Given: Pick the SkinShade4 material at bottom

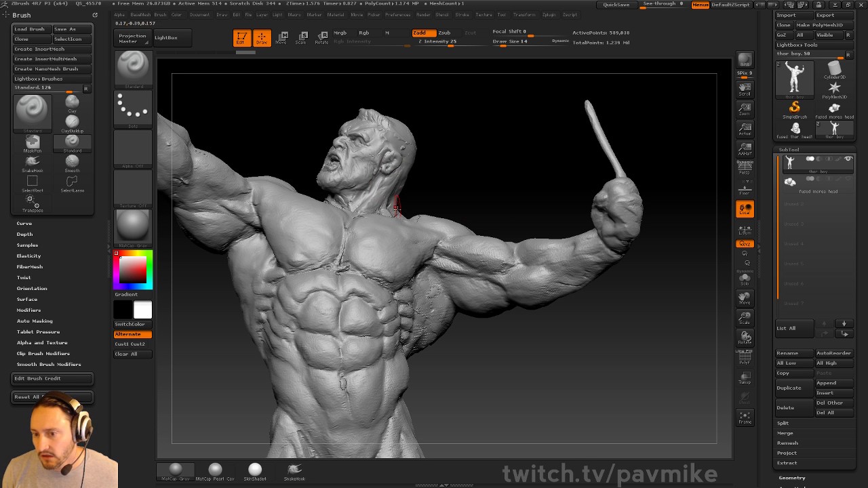Looking at the screenshot, I should [x=255, y=471].
